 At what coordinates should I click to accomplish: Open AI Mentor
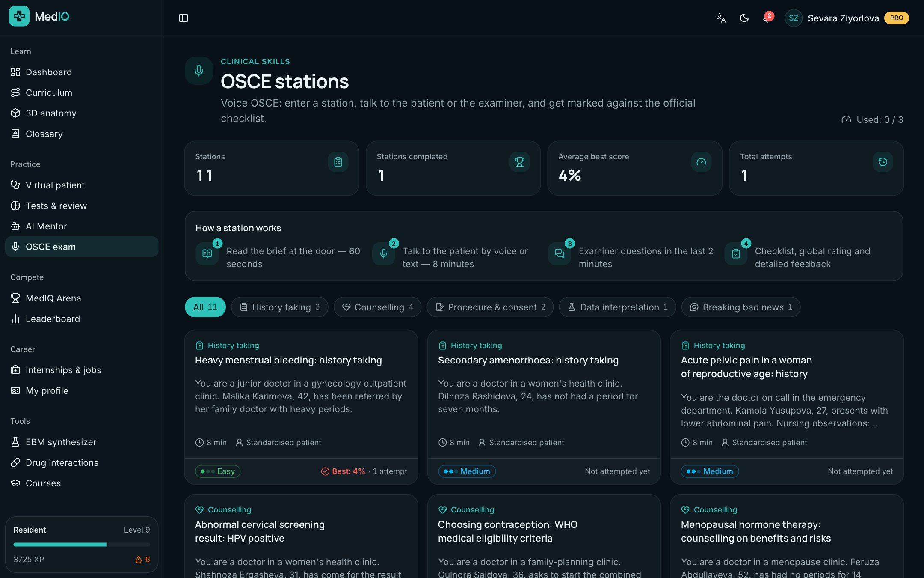point(82,226)
